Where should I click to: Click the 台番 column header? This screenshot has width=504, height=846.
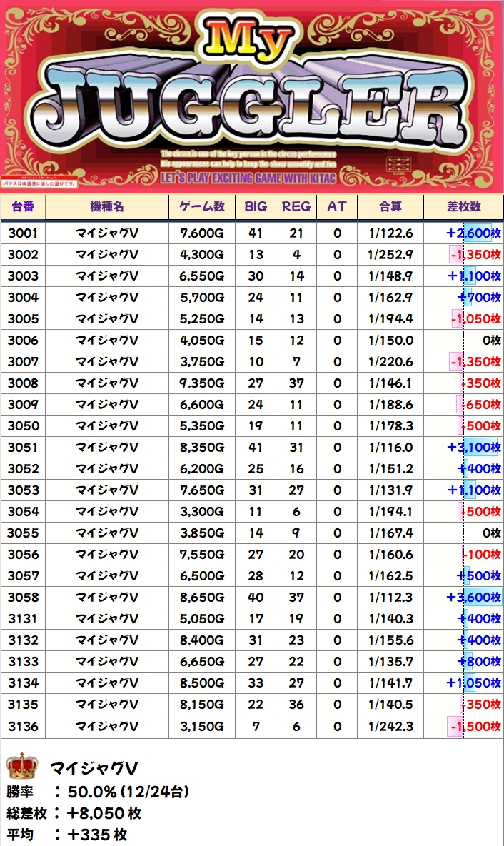point(23,206)
